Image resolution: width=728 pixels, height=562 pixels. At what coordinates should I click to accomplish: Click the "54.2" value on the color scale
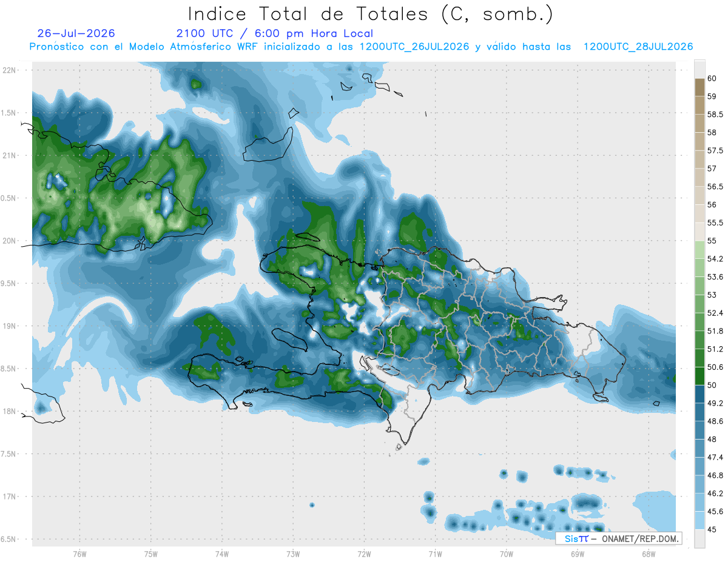coord(715,259)
